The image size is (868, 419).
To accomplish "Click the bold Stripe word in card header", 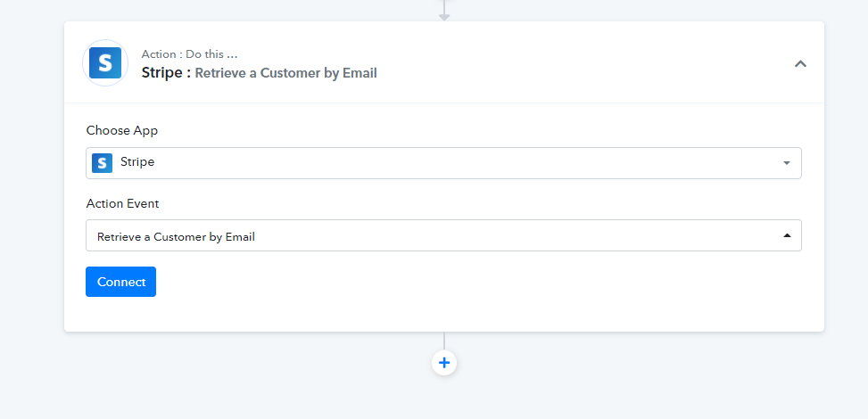I will pyautogui.click(x=162, y=72).
